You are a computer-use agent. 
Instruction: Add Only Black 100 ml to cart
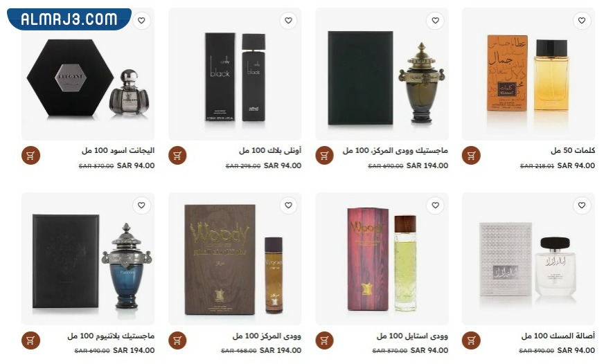[x=177, y=156]
